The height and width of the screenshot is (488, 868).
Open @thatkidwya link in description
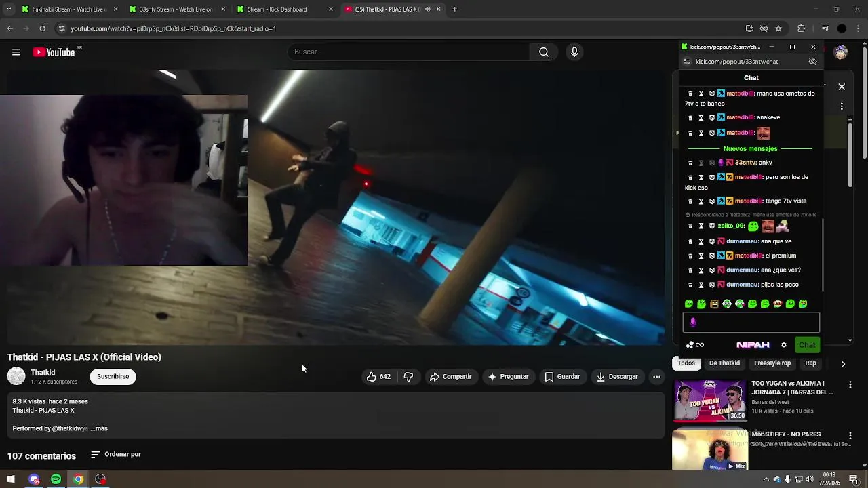click(x=70, y=429)
